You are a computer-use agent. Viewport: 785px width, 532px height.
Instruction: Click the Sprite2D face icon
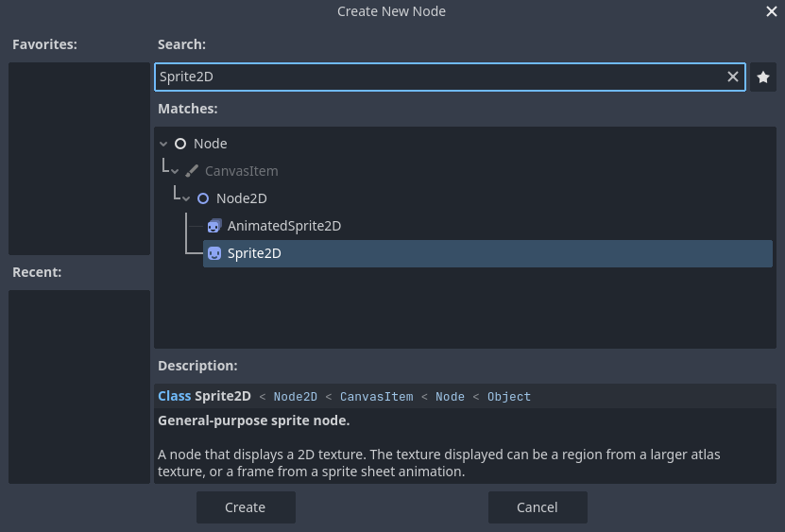click(214, 253)
